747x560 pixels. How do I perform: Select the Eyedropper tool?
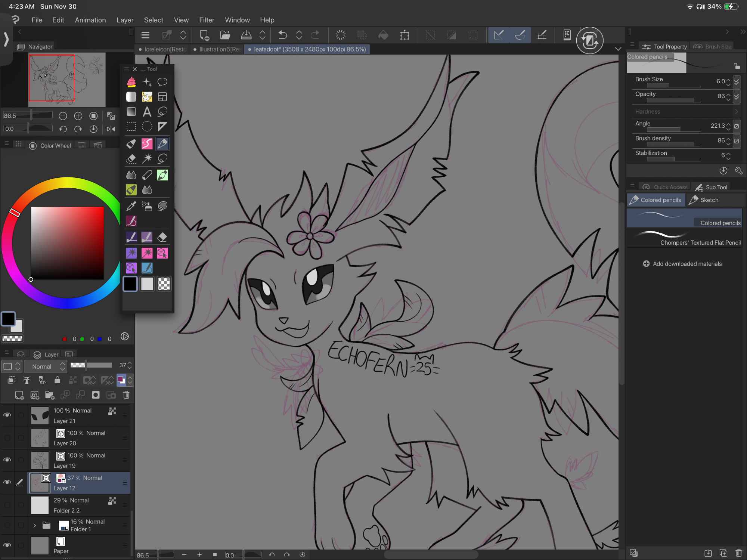tap(131, 206)
